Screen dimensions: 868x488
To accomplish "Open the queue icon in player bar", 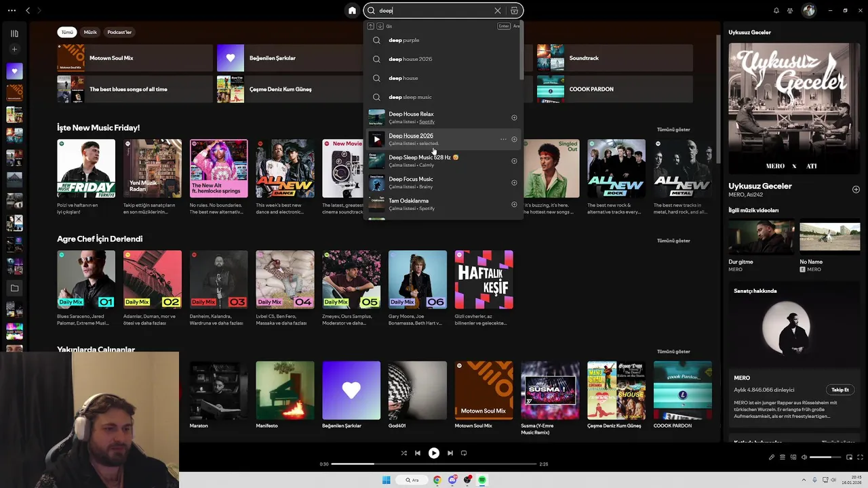I will point(782,457).
